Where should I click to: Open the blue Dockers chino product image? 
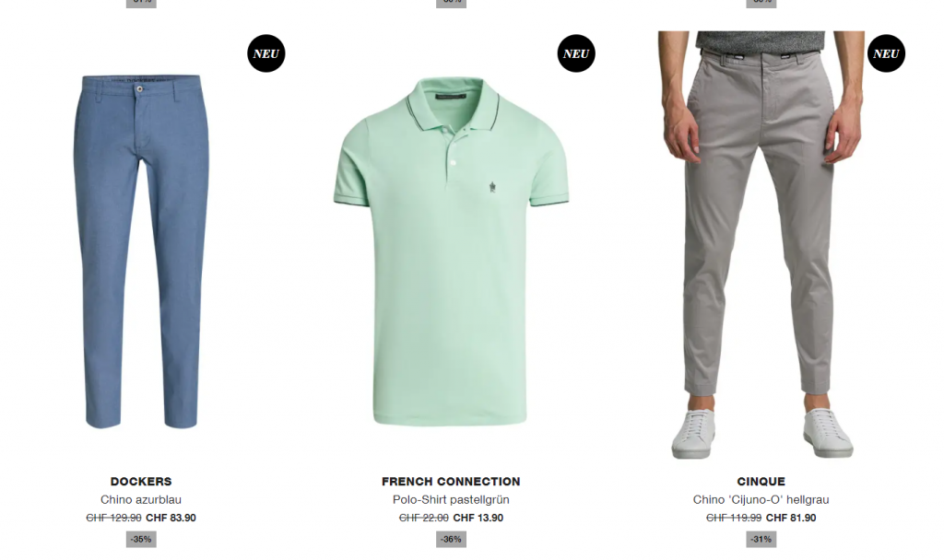pos(141,251)
